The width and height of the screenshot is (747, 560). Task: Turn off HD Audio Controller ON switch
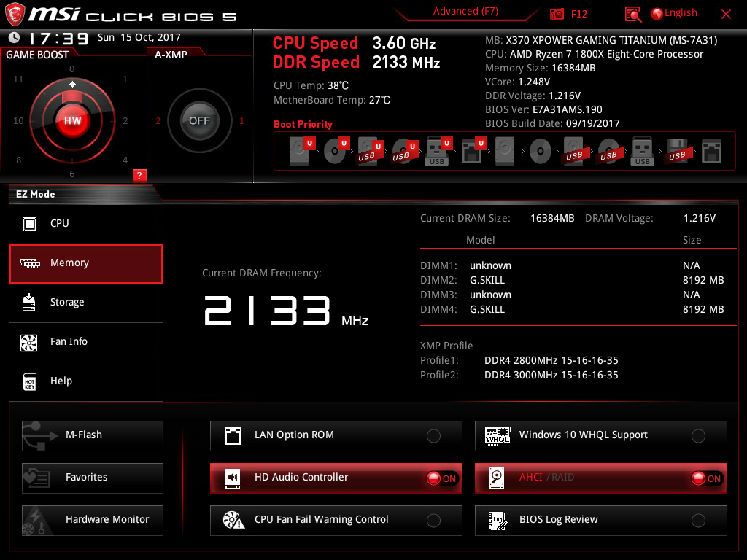tap(442, 478)
